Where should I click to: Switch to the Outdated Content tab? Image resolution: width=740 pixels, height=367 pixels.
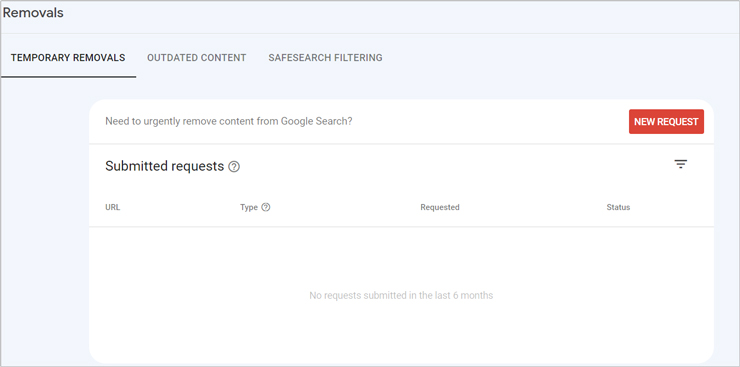tap(196, 58)
